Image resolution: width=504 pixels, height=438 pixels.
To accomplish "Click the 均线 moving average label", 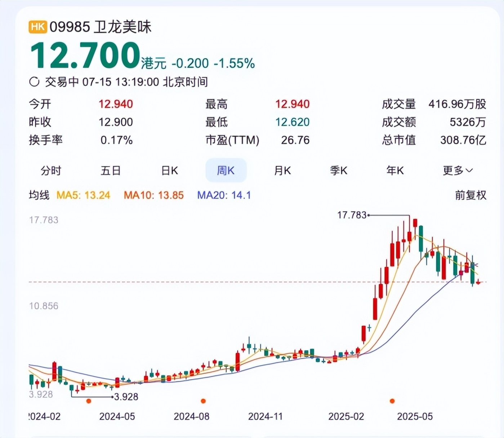I will (x=39, y=195).
